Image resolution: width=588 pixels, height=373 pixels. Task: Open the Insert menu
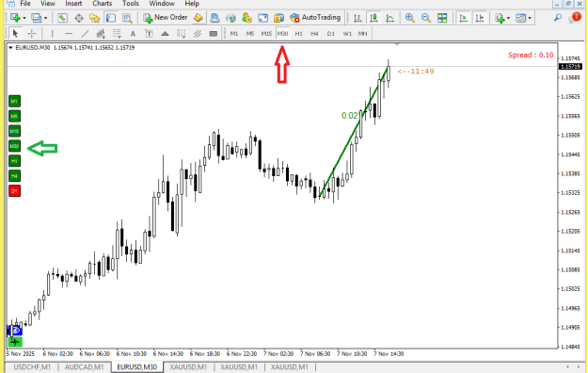click(73, 4)
